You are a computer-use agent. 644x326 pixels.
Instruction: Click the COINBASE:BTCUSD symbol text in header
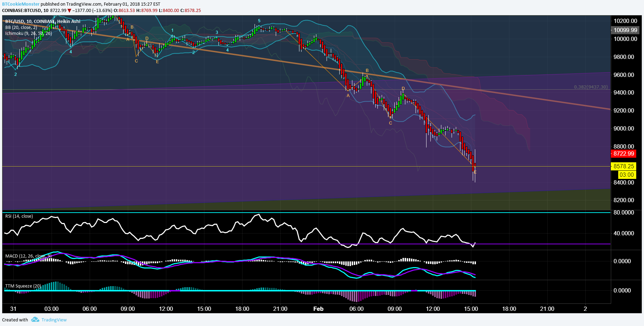click(x=22, y=10)
